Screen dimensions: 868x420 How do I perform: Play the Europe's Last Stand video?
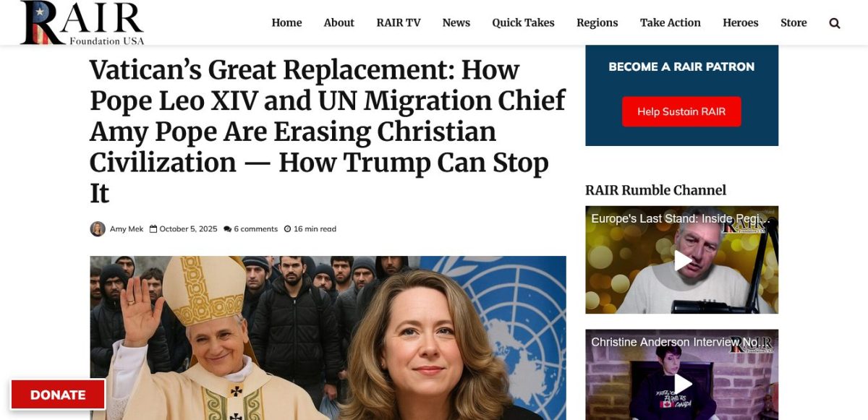click(683, 260)
